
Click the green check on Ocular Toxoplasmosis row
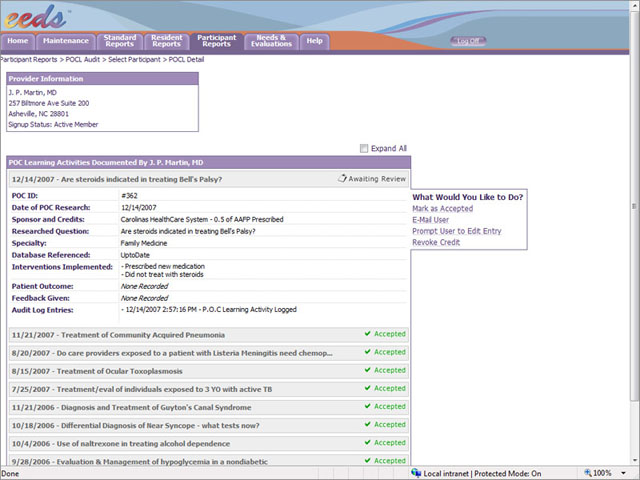coord(368,370)
